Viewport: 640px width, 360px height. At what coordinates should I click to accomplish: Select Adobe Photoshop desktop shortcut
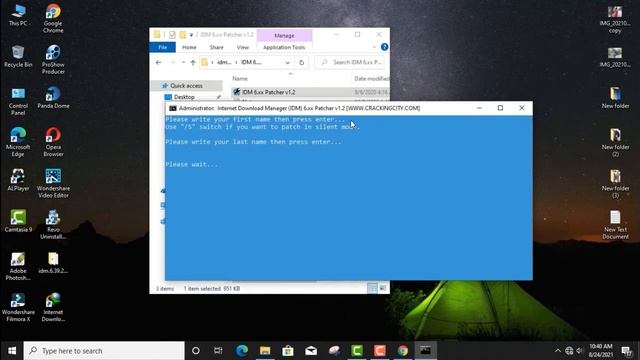click(x=18, y=266)
